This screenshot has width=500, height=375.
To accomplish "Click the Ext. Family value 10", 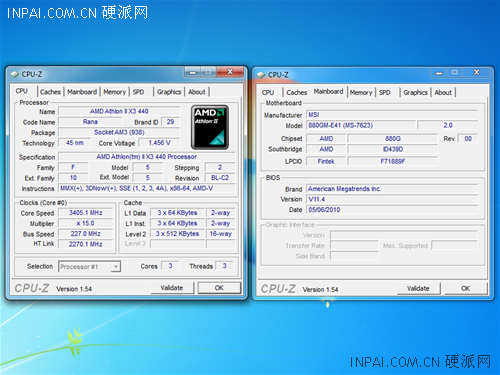I will point(73,178).
